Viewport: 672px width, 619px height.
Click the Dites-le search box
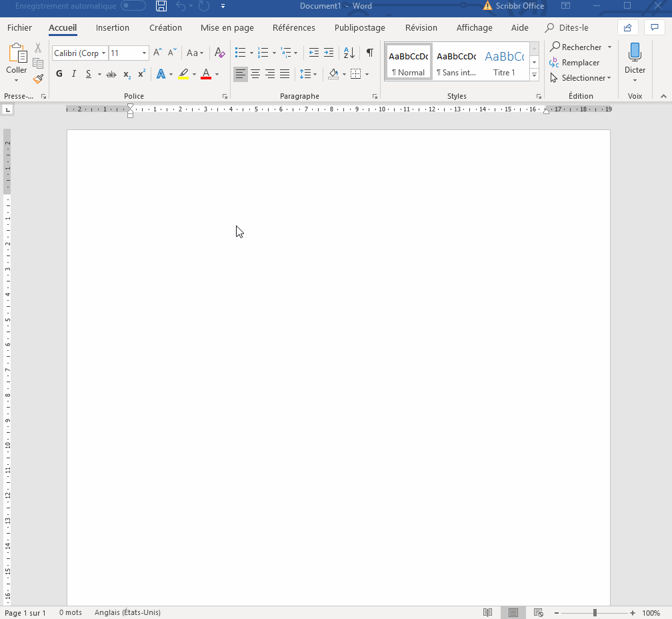coord(567,28)
